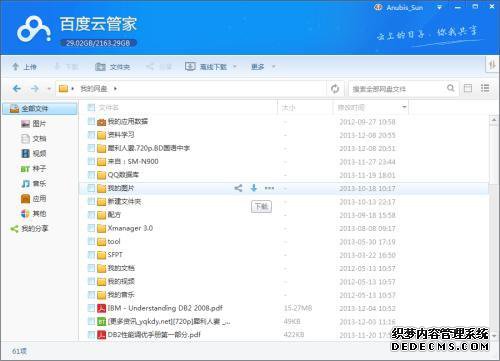Viewport: 500px width, 361px height.
Task: Select the 我的视频 folder row
Action: pyautogui.click(x=284, y=282)
